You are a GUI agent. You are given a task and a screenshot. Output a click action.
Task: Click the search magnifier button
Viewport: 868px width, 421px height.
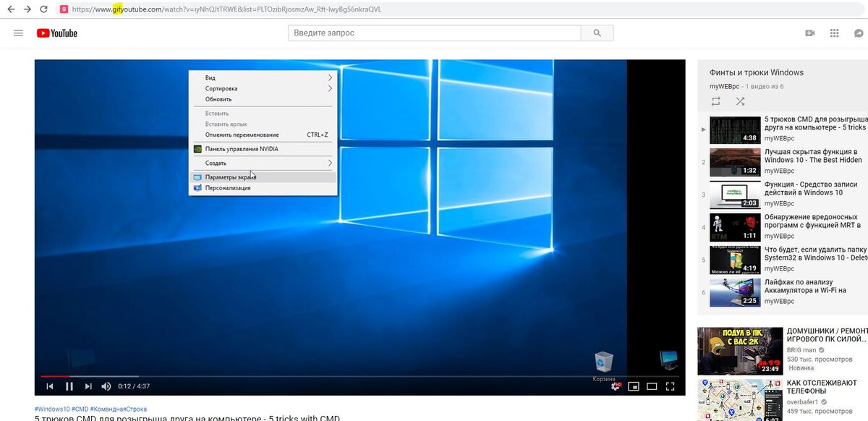pyautogui.click(x=597, y=33)
